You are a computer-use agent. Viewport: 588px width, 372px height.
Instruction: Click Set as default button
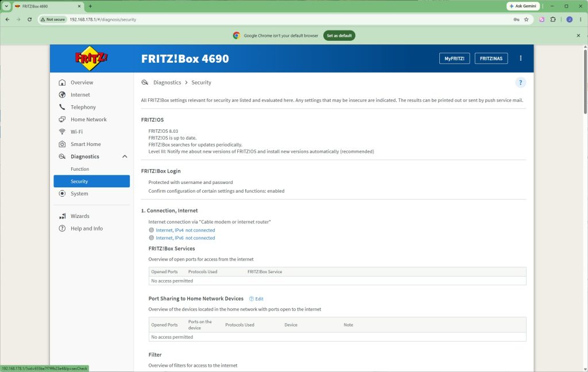click(x=339, y=36)
